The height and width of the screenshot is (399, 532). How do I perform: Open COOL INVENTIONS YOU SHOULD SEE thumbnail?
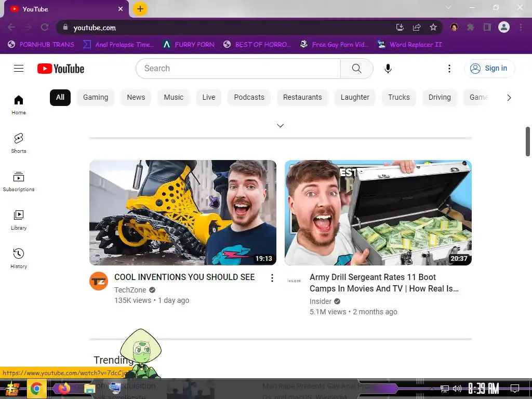tap(183, 212)
